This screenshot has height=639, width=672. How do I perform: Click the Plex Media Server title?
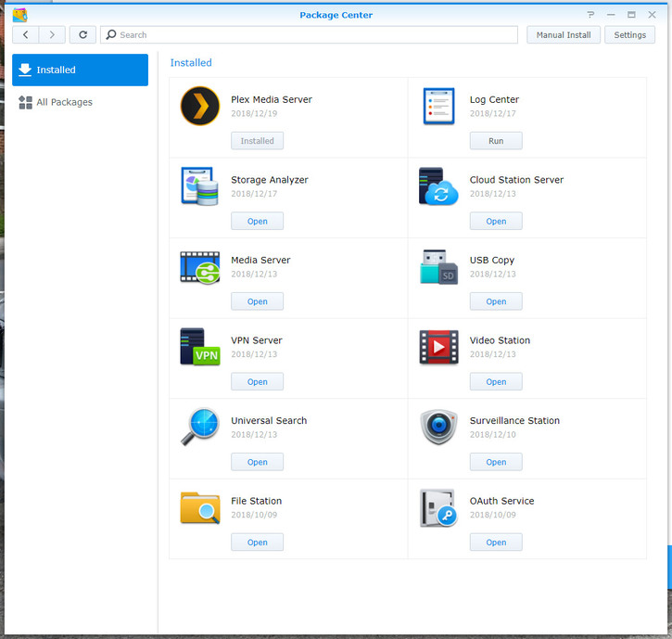point(272,99)
